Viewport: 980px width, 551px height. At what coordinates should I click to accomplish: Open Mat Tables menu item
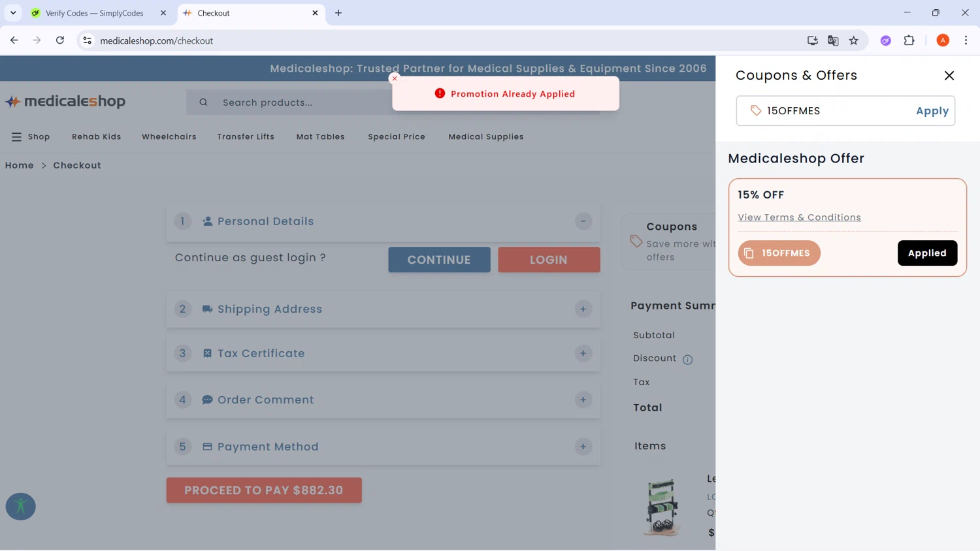coord(320,137)
